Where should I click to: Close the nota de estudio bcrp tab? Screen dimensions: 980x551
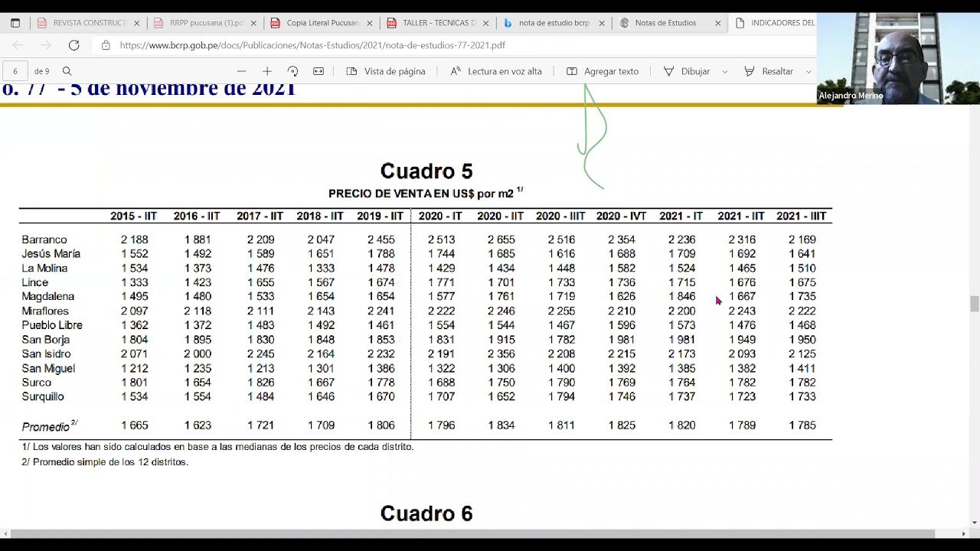pos(602,23)
